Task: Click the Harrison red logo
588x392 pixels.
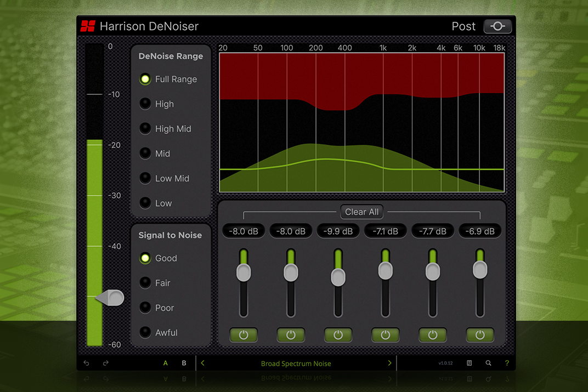Action: tap(88, 26)
